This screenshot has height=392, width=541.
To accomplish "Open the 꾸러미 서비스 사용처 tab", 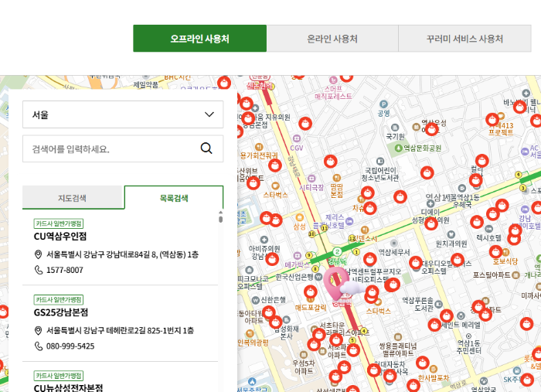I will 464,39.
